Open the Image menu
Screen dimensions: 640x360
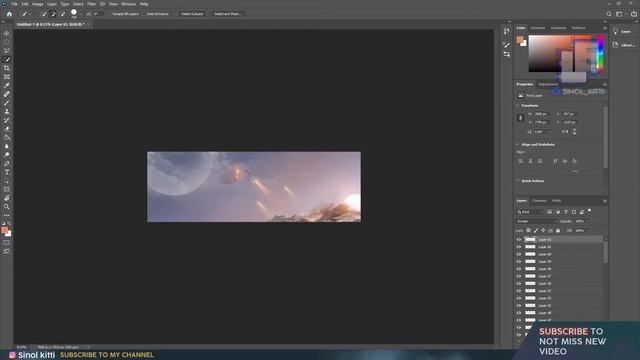click(x=38, y=4)
